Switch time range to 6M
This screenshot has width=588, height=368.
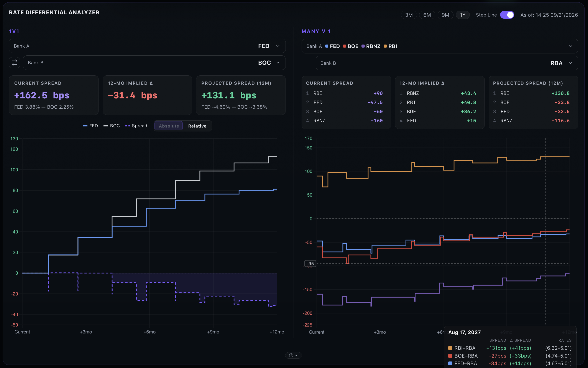(x=427, y=15)
